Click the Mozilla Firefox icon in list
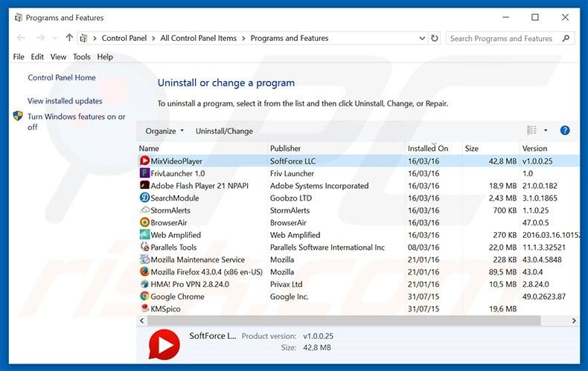 (144, 271)
